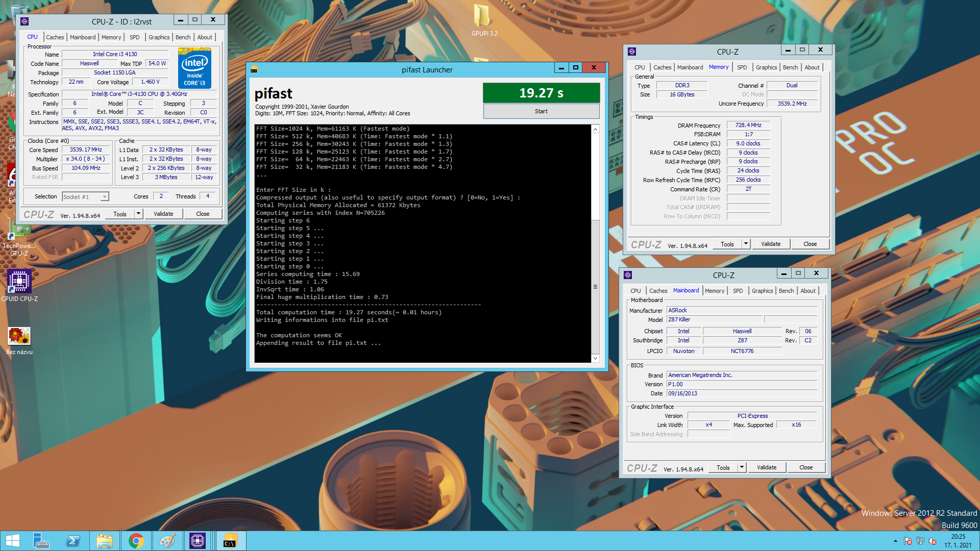Switch to Caches tab in the I2rvst CPU-Z window
The image size is (980, 551).
coord(55,37)
